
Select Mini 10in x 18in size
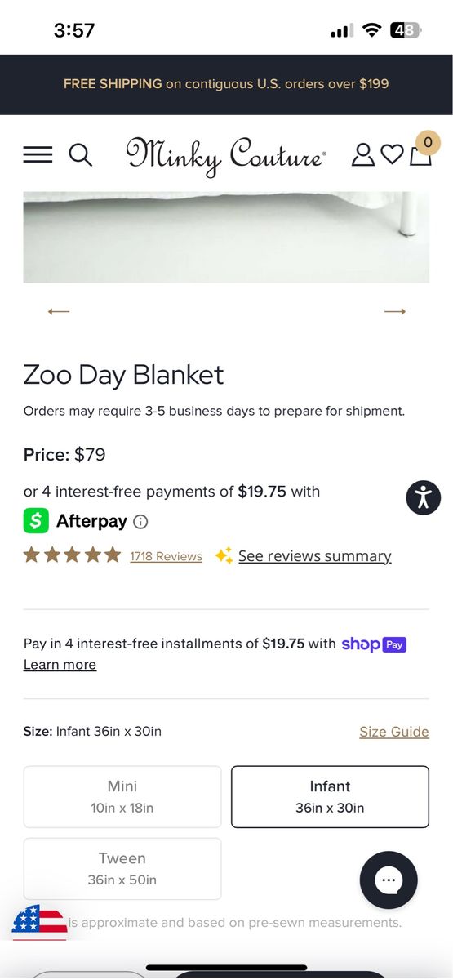coord(122,797)
